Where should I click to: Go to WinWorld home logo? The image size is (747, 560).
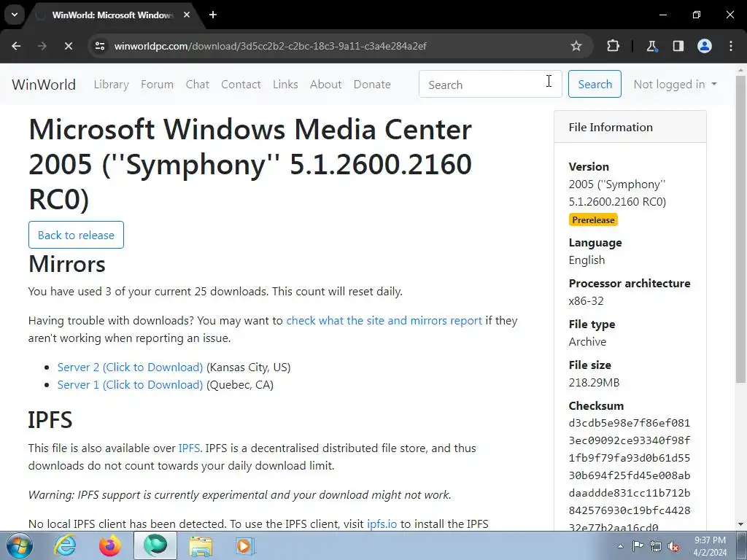point(44,85)
